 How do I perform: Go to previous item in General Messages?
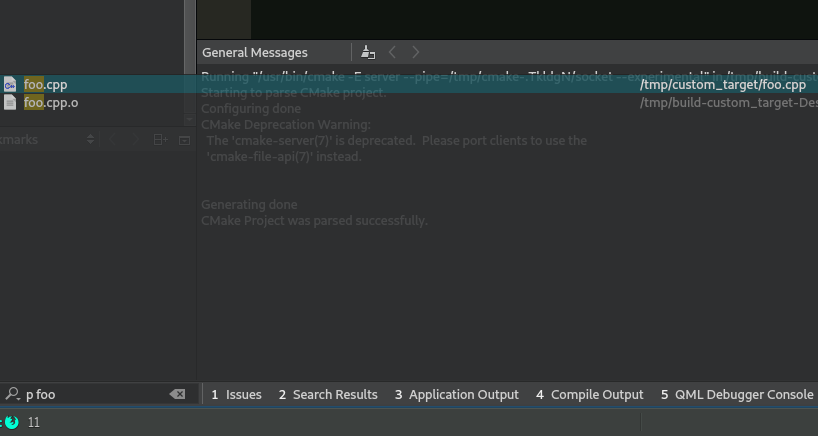tap(393, 52)
